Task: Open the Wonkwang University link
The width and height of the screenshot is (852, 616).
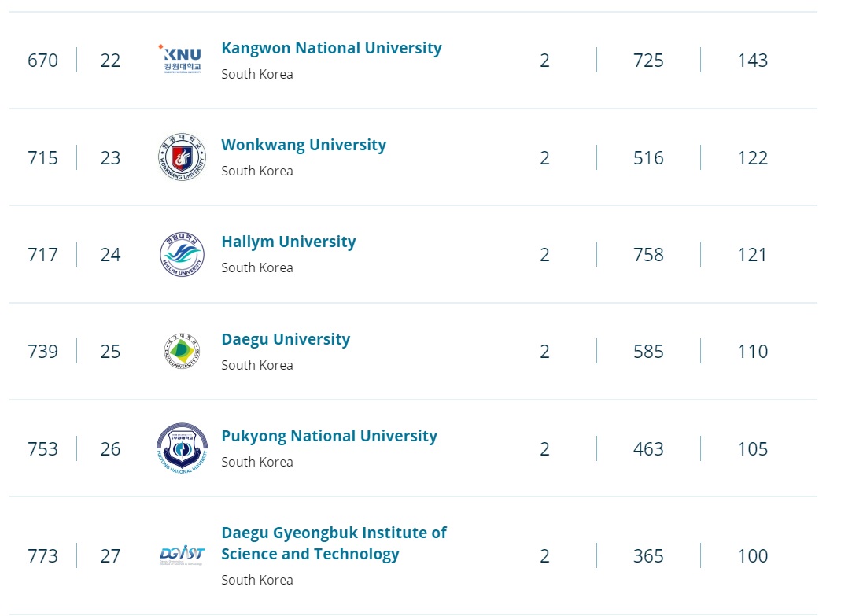Action: tap(304, 146)
